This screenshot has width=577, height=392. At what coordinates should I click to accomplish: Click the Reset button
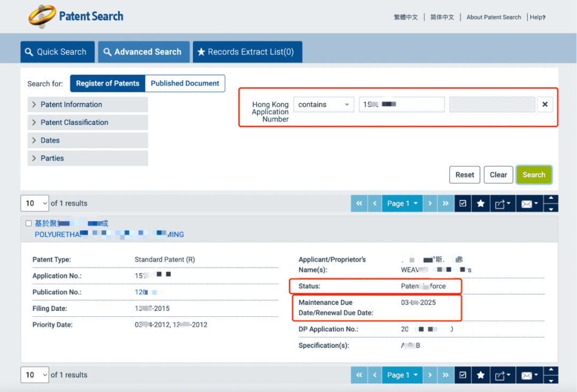464,175
